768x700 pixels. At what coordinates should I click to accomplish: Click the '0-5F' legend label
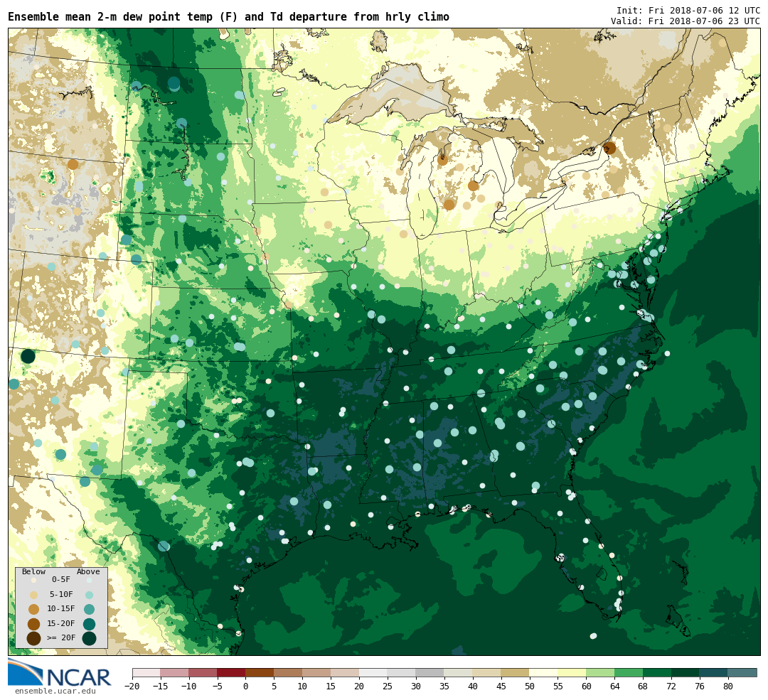pos(61,580)
